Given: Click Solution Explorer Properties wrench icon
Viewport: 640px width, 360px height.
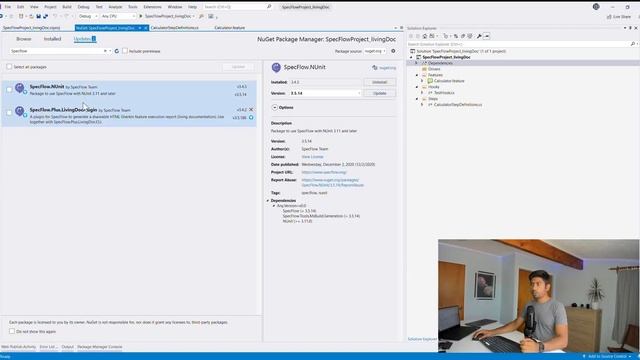Looking at the screenshot, I should point(479,36).
